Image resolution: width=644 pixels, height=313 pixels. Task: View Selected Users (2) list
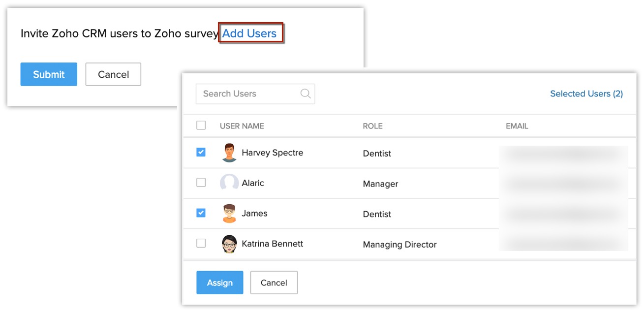coord(586,94)
